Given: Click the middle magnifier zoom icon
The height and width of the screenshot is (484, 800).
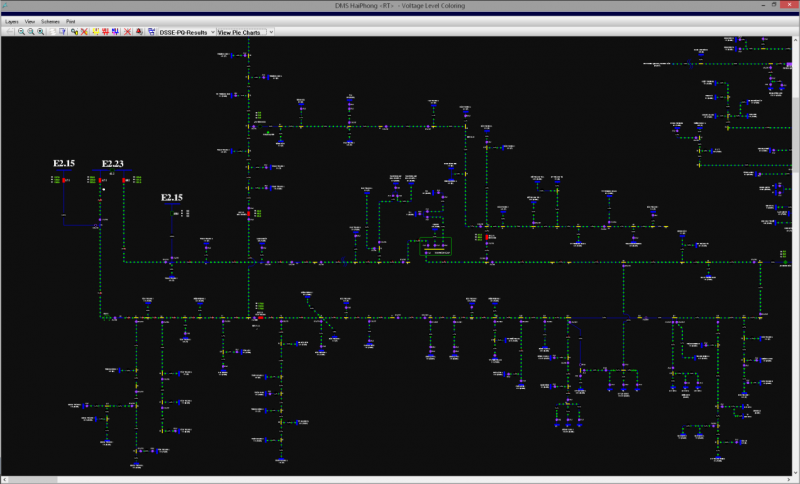Looking at the screenshot, I should pos(31,32).
